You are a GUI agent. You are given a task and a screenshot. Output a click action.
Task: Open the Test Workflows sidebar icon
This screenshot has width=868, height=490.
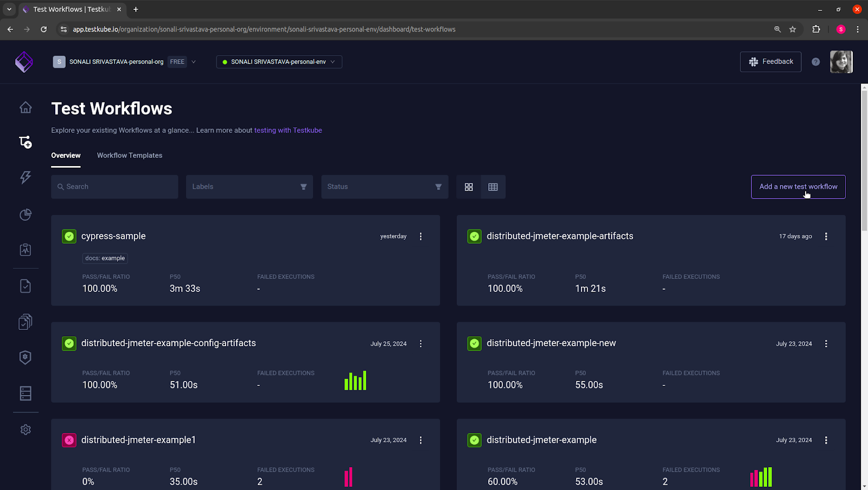25,142
